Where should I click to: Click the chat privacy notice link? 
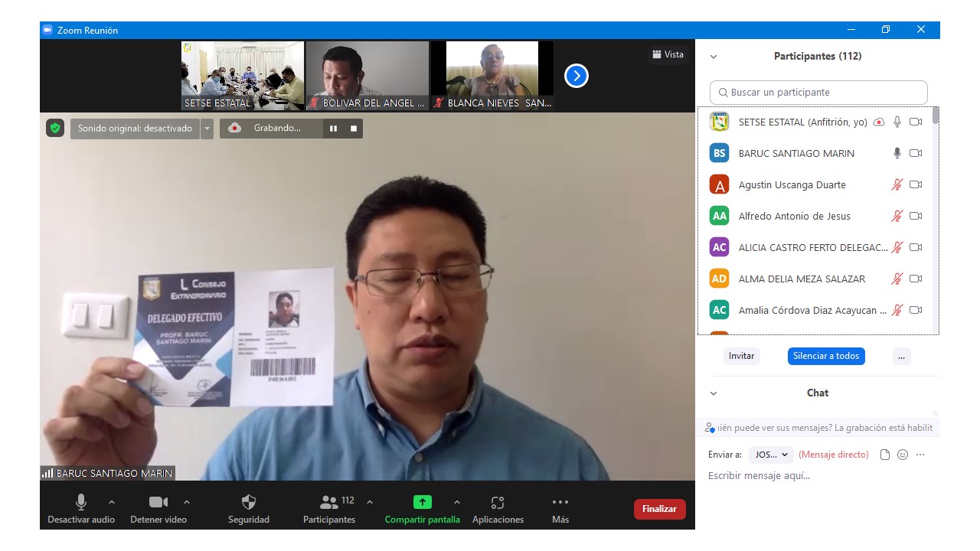click(x=819, y=428)
